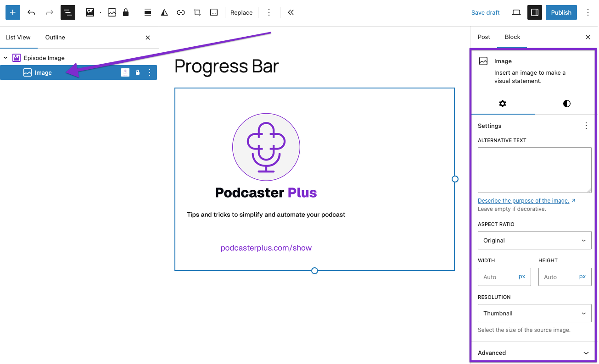Open the preview device icon
This screenshot has width=599, height=364.
(516, 12)
